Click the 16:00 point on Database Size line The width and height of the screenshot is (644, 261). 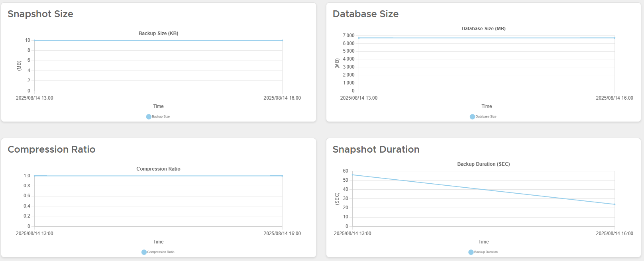tap(615, 38)
